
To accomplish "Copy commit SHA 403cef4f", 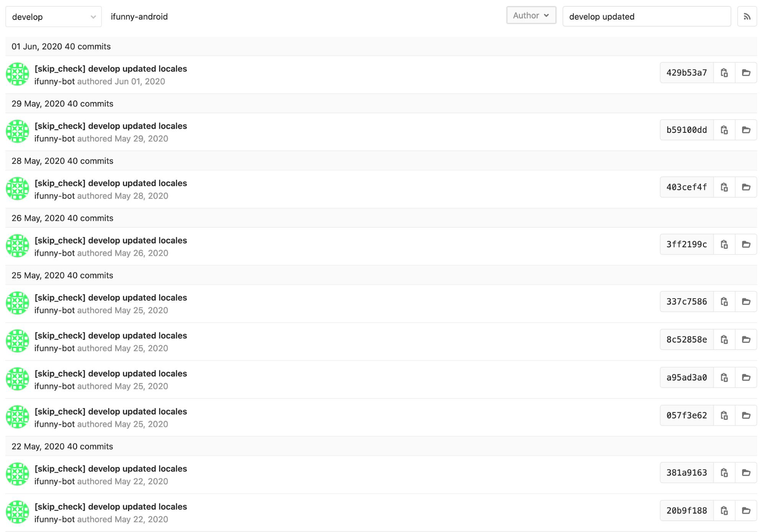I will 724,187.
